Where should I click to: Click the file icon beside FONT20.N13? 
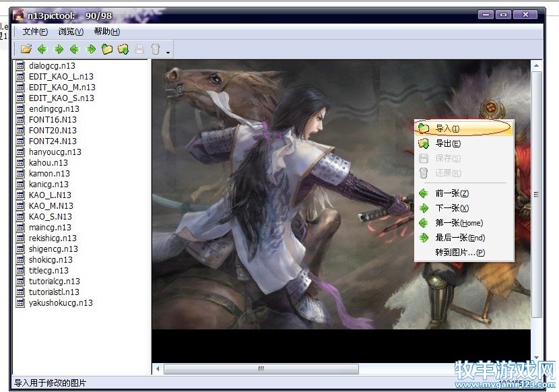click(21, 130)
